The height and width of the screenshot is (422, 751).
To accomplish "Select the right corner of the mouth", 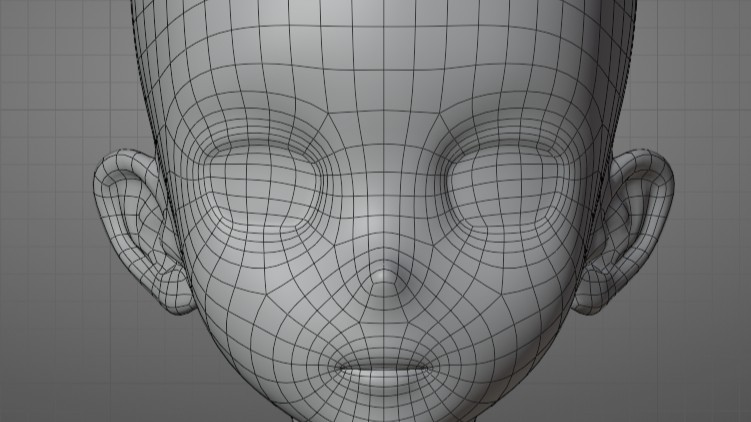I will [432, 367].
